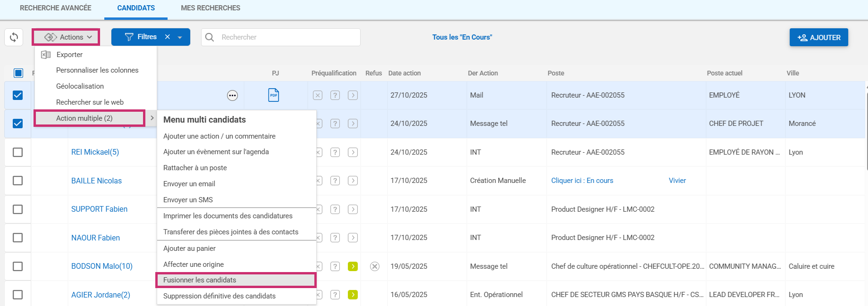
Task: Click into the Rechercher search field
Action: pyautogui.click(x=287, y=37)
